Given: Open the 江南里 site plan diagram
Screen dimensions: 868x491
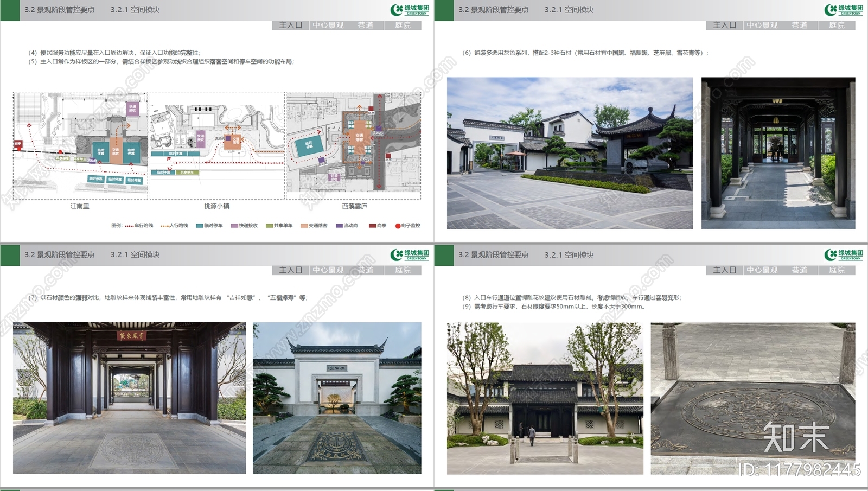Looking at the screenshot, I should pyautogui.click(x=80, y=145).
